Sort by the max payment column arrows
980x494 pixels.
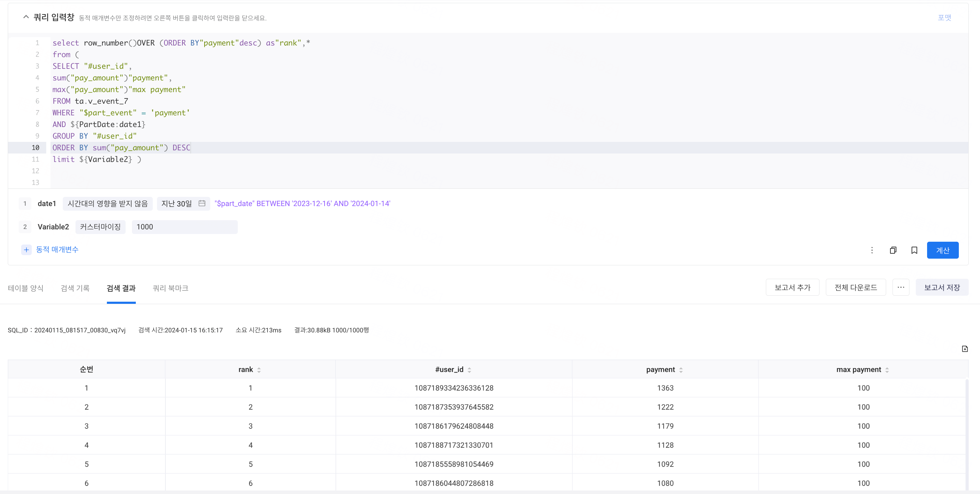[887, 370]
